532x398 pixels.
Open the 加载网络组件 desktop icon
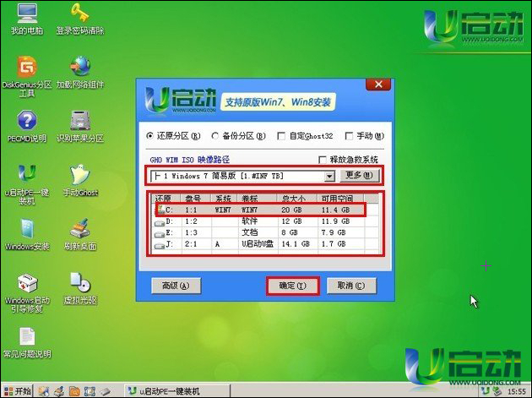coord(80,68)
